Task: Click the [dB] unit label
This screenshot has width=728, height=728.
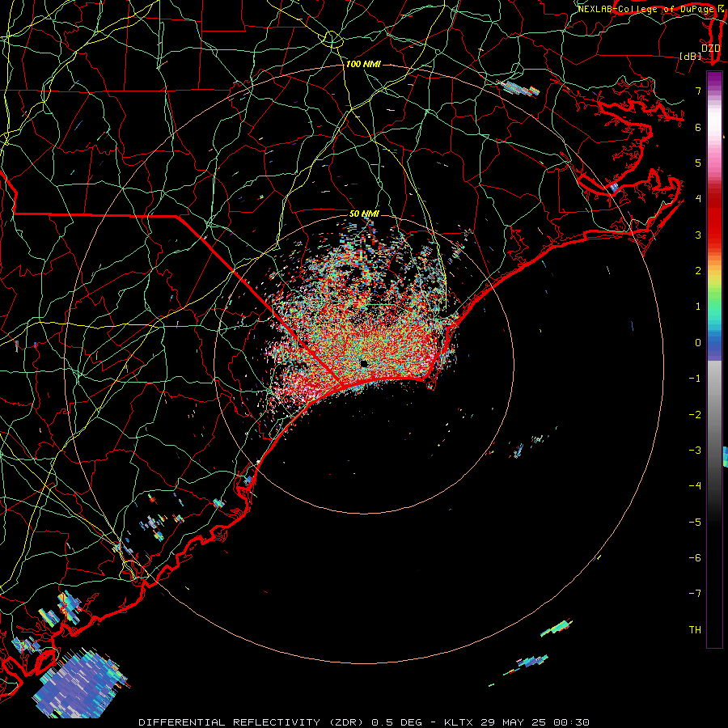Action: click(x=691, y=56)
